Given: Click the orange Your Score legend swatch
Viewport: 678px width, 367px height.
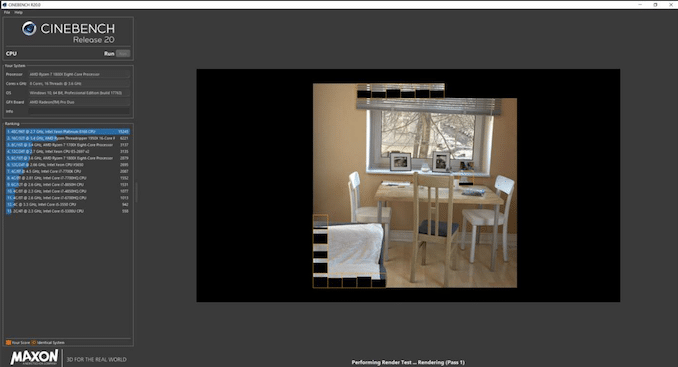Looking at the screenshot, I should point(8,342).
